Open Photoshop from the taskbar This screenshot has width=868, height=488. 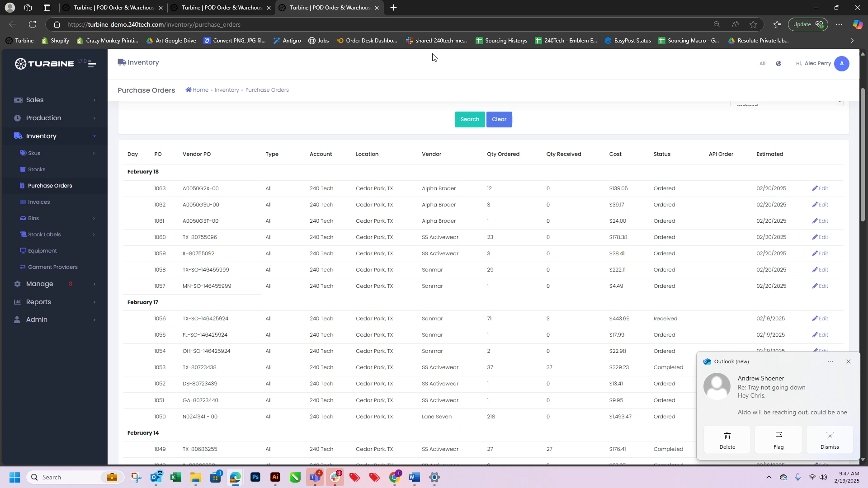pyautogui.click(x=255, y=478)
